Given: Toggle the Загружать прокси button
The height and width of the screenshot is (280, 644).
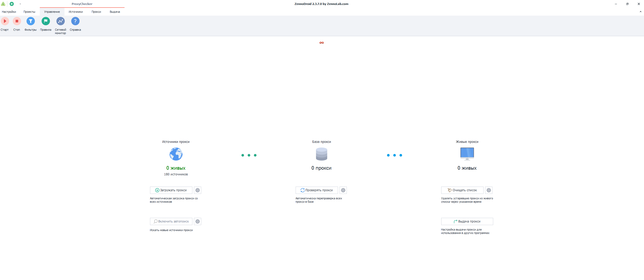Looking at the screenshot, I should (171, 190).
